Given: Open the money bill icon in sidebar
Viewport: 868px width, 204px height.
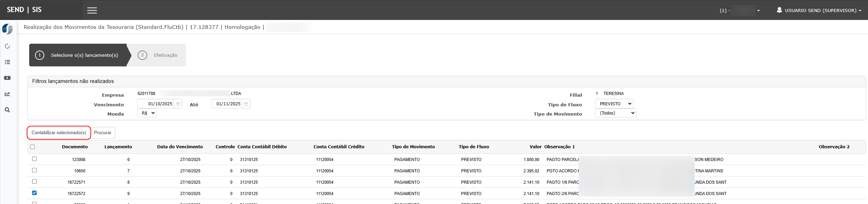Looking at the screenshot, I should (x=7, y=78).
